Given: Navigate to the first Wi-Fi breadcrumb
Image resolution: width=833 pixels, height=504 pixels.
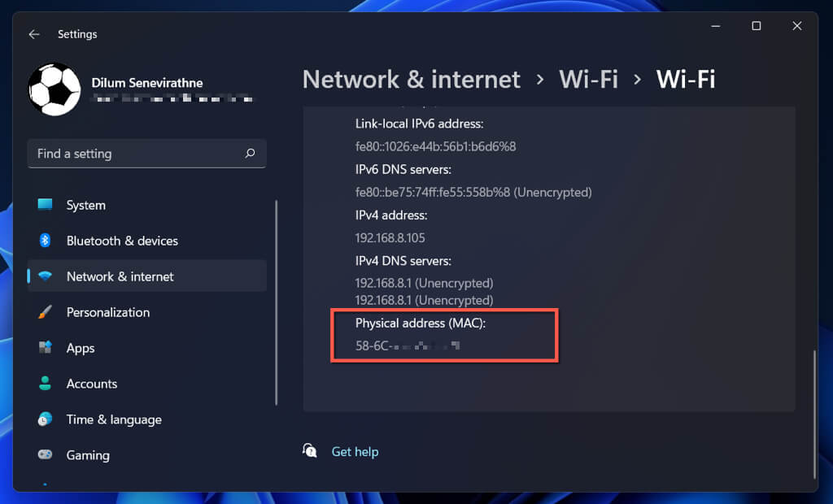Looking at the screenshot, I should [x=588, y=79].
